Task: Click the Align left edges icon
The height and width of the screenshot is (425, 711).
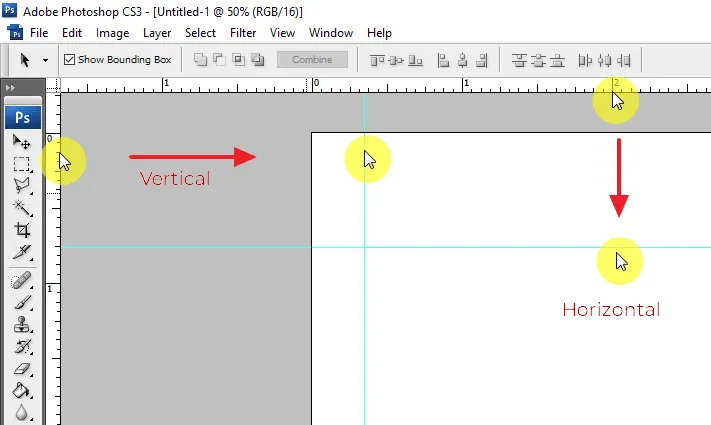Action: (x=443, y=60)
